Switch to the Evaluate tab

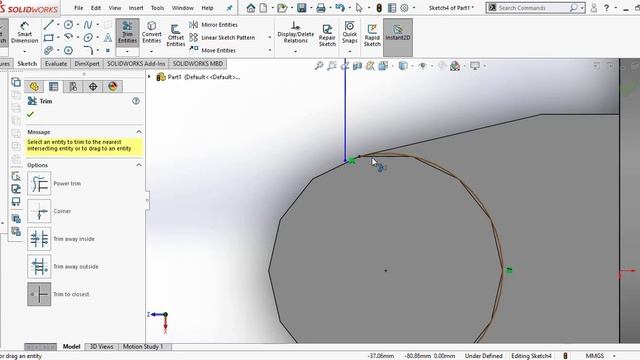[x=56, y=64]
